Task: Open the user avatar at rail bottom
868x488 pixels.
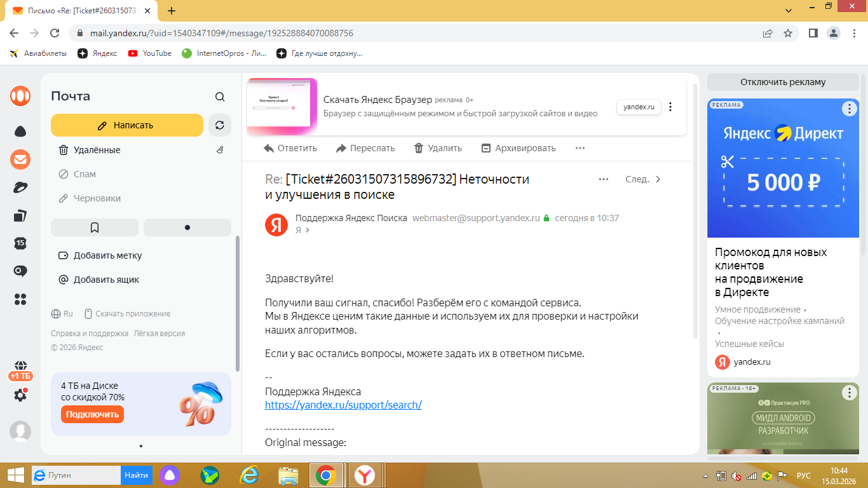Action: pos(20,431)
